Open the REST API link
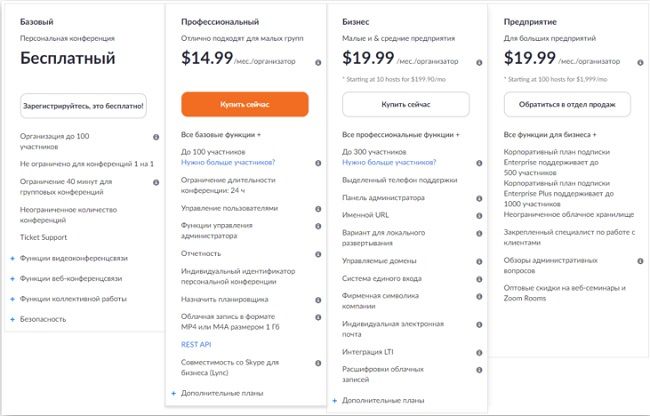This screenshot has width=650, height=416. [x=196, y=344]
